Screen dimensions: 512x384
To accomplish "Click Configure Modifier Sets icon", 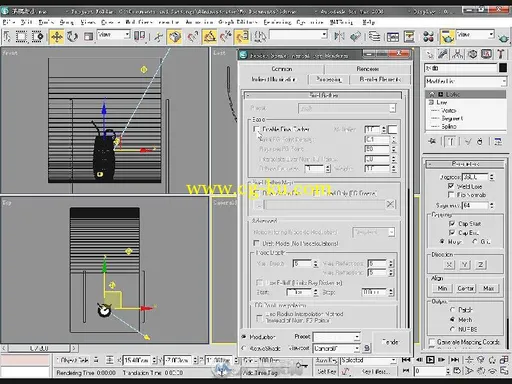I will pos(498,142).
